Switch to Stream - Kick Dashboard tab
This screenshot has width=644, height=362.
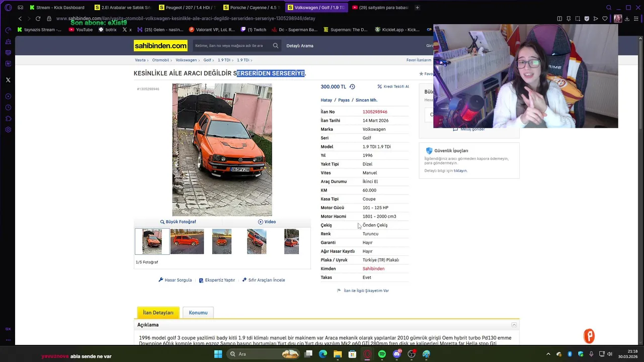coord(57,8)
